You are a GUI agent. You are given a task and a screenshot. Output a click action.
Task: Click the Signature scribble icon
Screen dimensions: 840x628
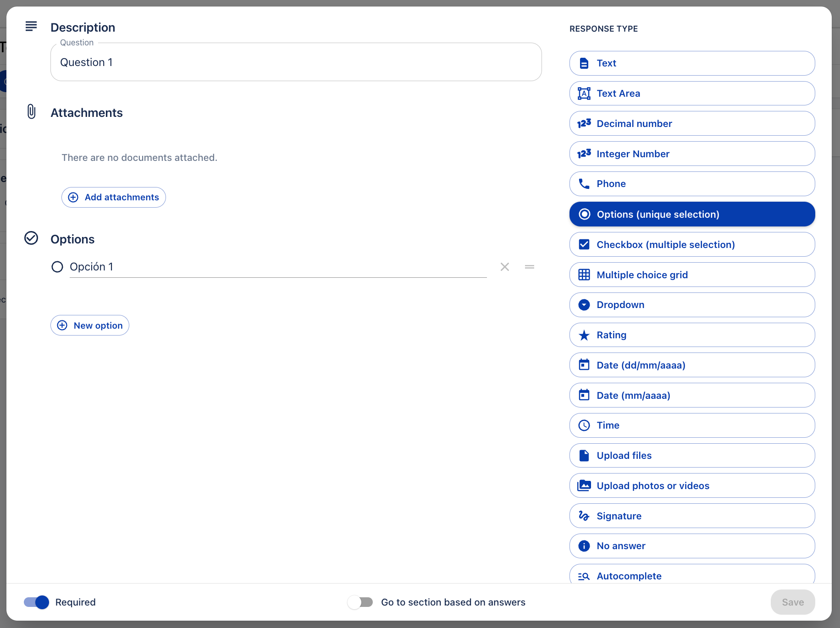click(x=584, y=516)
